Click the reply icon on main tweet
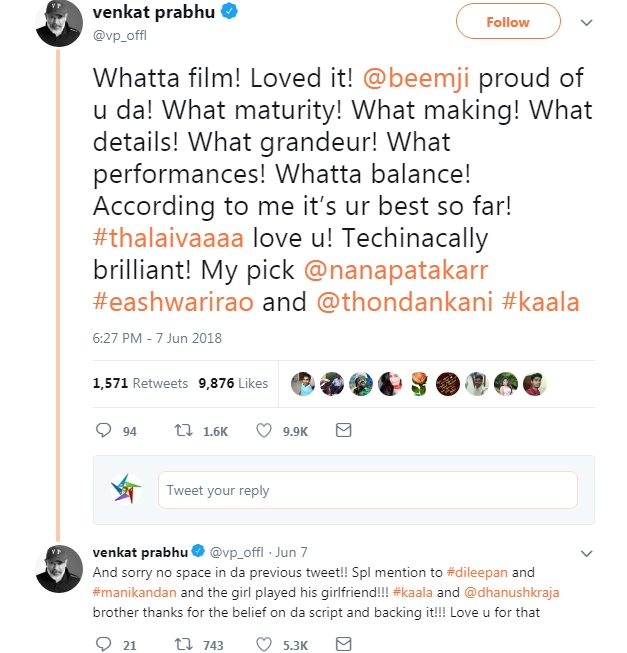Viewport: 627px width, 653px height. 104,430
